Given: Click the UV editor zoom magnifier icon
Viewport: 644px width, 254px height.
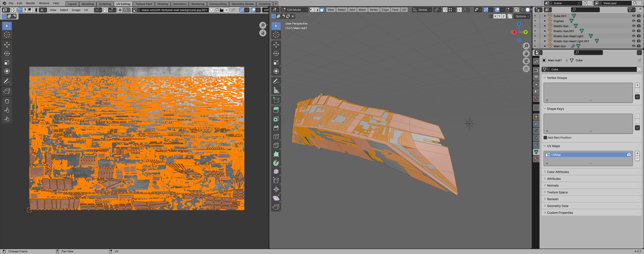Looking at the screenshot, I should click(x=263, y=25).
